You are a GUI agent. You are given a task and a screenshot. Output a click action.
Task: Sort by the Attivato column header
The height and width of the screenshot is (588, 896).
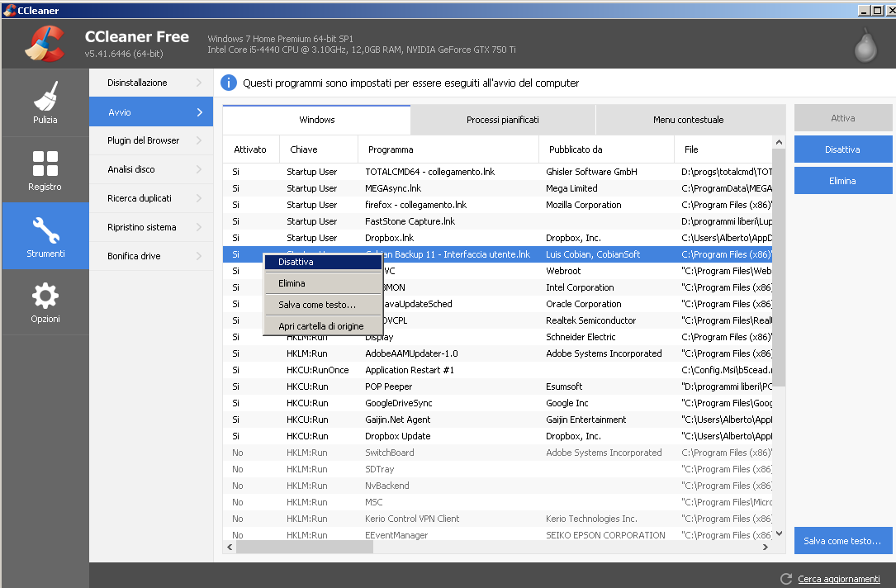point(251,149)
